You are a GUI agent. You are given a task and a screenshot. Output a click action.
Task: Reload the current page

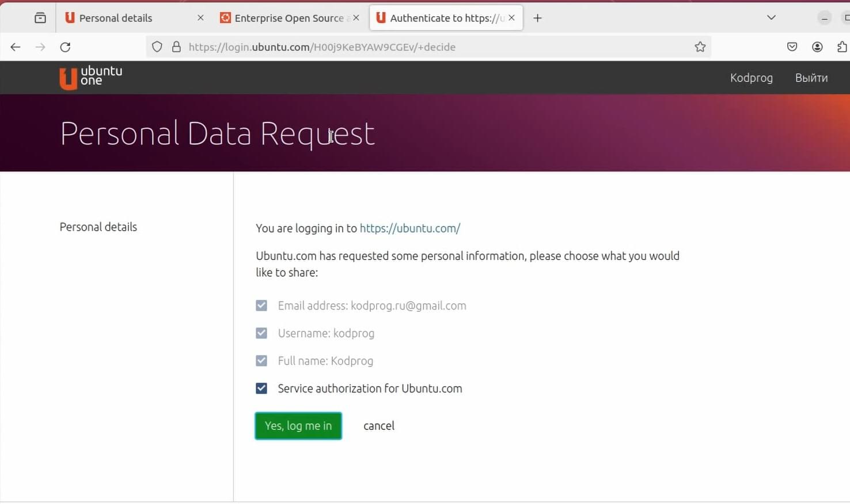(65, 47)
